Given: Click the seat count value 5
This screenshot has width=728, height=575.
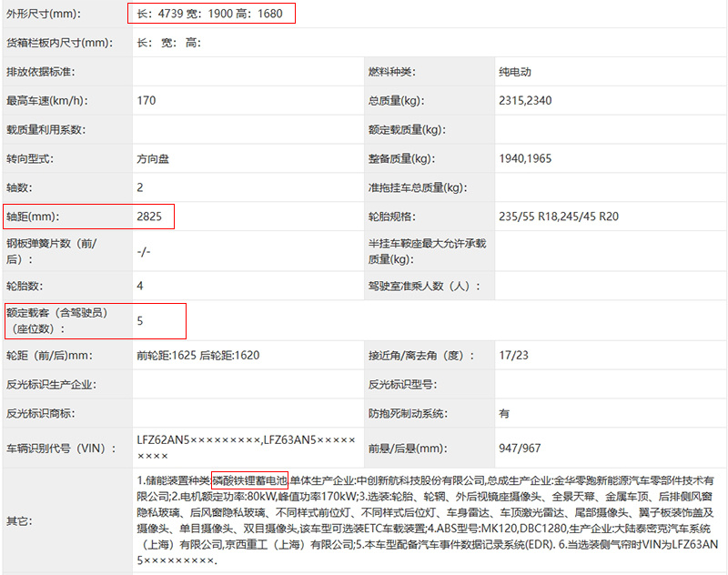Looking at the screenshot, I should (x=140, y=321).
